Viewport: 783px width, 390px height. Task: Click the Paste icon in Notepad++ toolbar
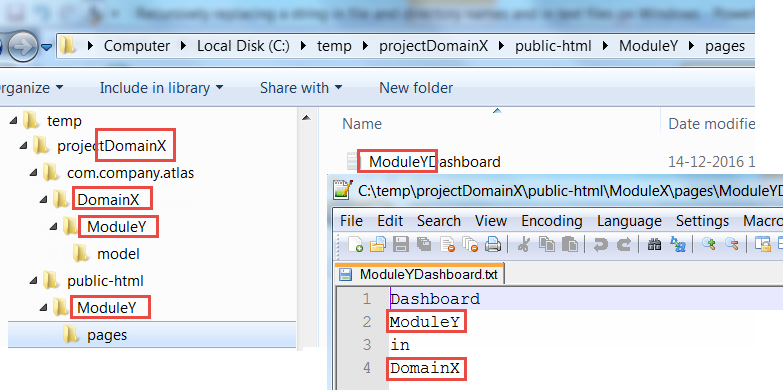pos(570,244)
